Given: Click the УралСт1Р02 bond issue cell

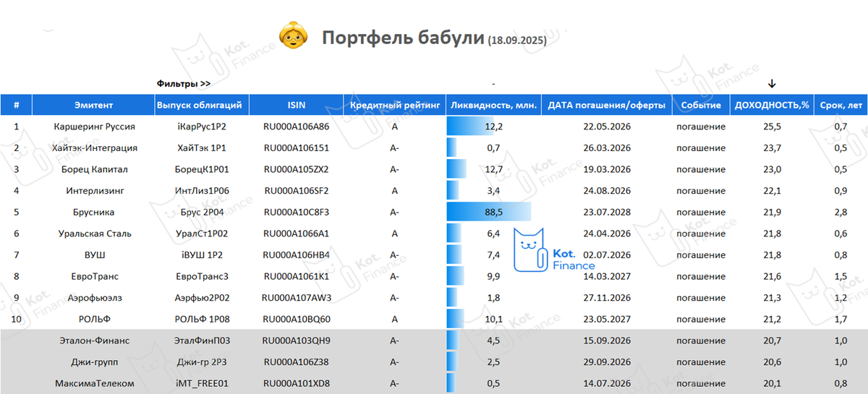Looking at the screenshot, I should (x=202, y=234).
